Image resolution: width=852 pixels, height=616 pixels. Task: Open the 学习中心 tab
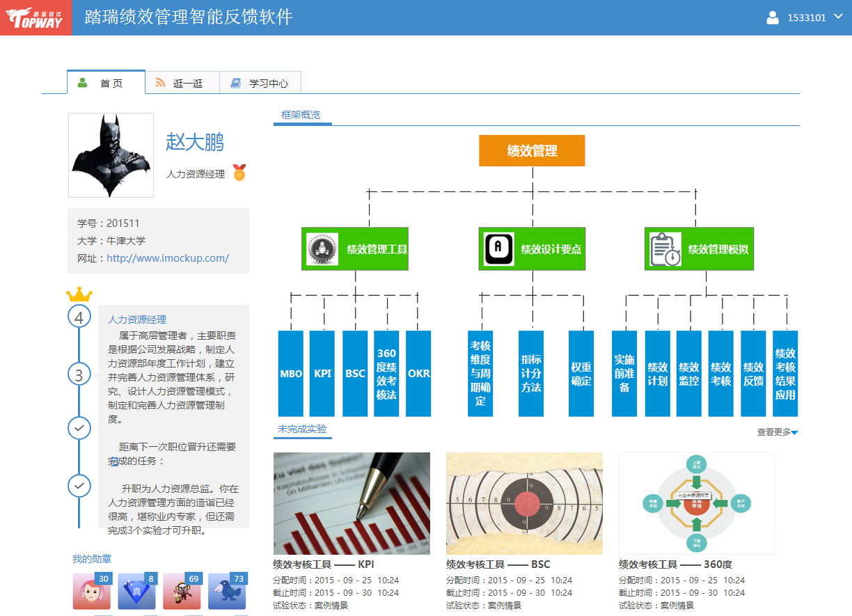tap(260, 83)
